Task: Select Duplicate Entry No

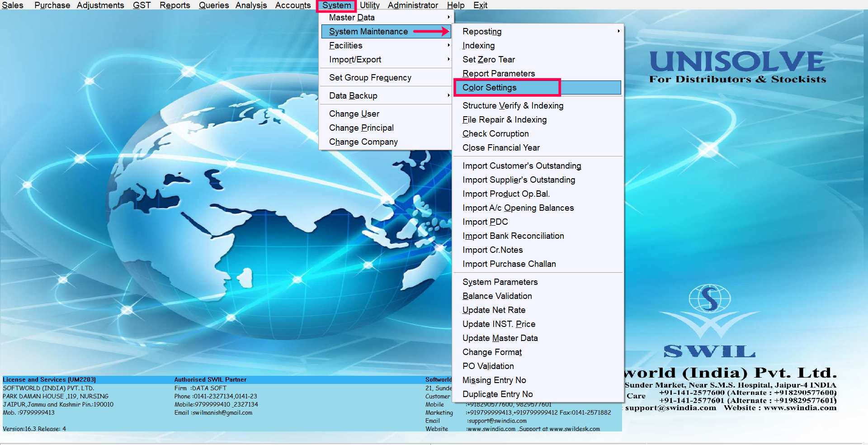Action: [538, 394]
